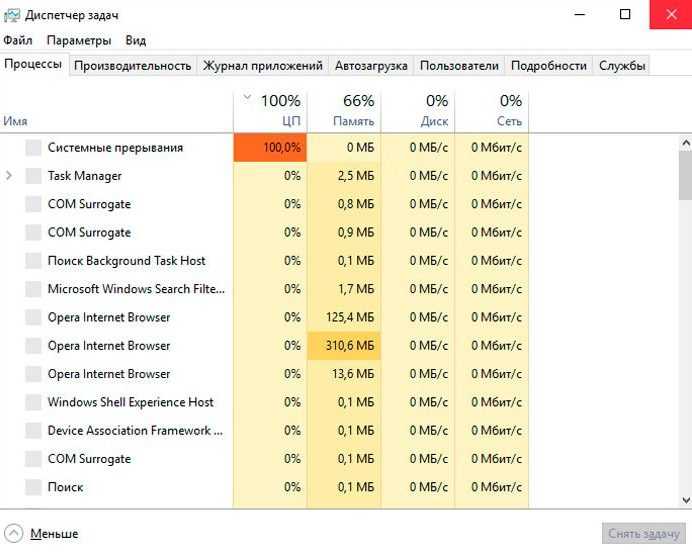Click the Task Manager process icon
Screen dimensions: 692x553
34,176
